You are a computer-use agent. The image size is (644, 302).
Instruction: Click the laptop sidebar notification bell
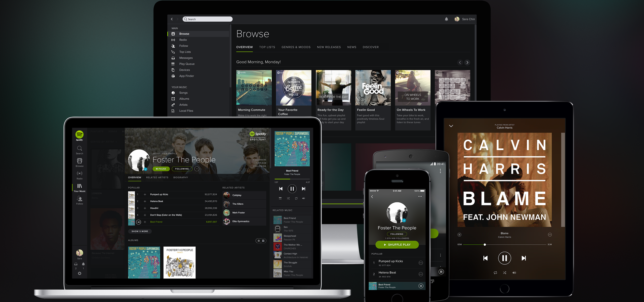[x=83, y=264]
